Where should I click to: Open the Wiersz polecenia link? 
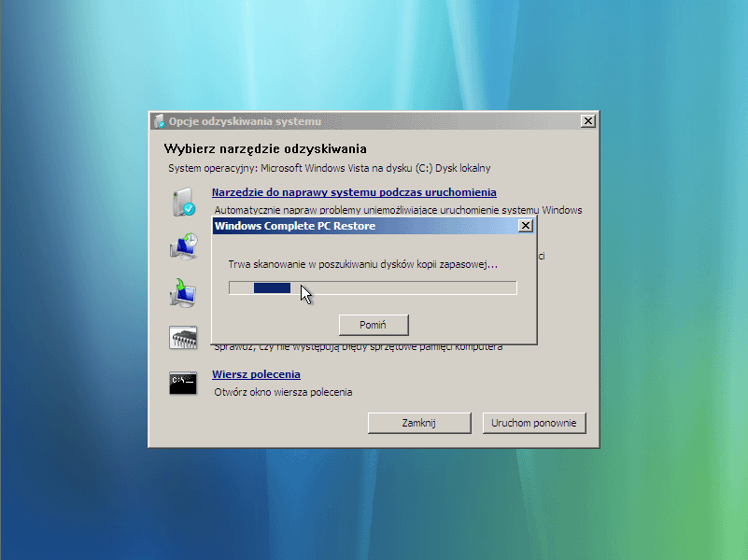click(x=256, y=374)
